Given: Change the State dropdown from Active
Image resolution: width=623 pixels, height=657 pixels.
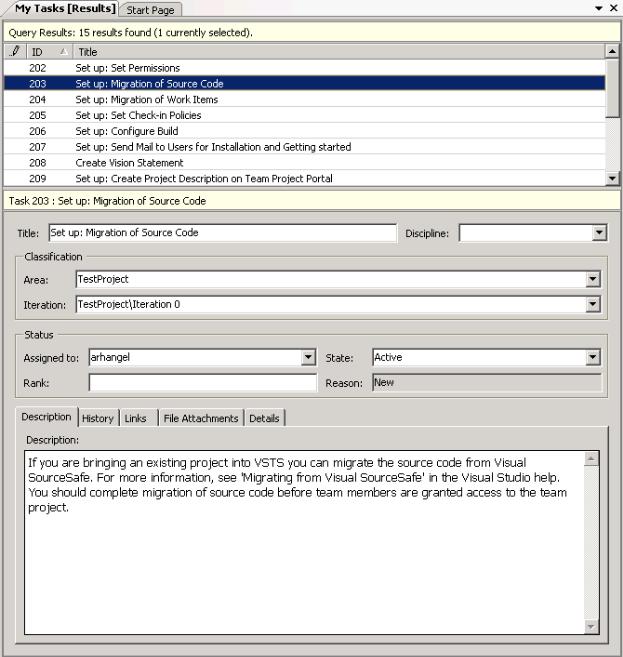Looking at the screenshot, I should (593, 357).
